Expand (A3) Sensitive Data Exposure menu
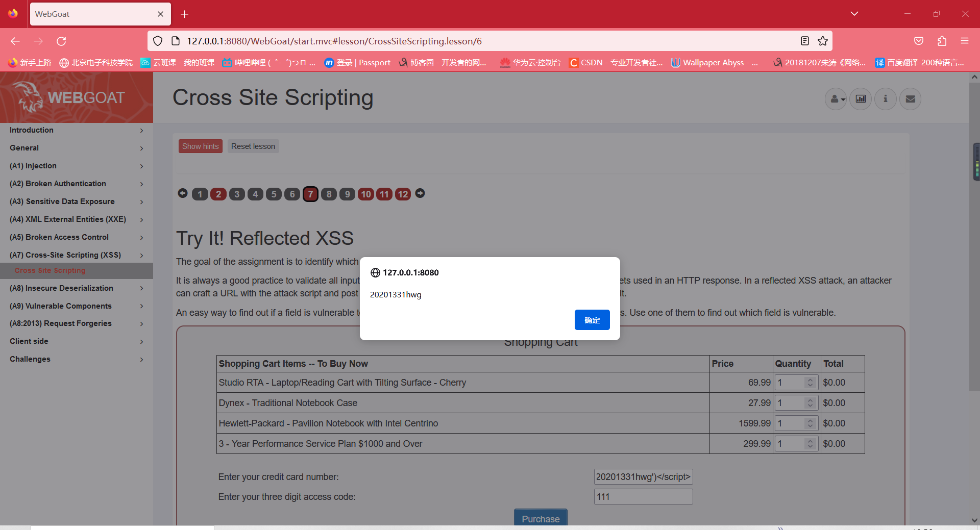 coord(77,202)
